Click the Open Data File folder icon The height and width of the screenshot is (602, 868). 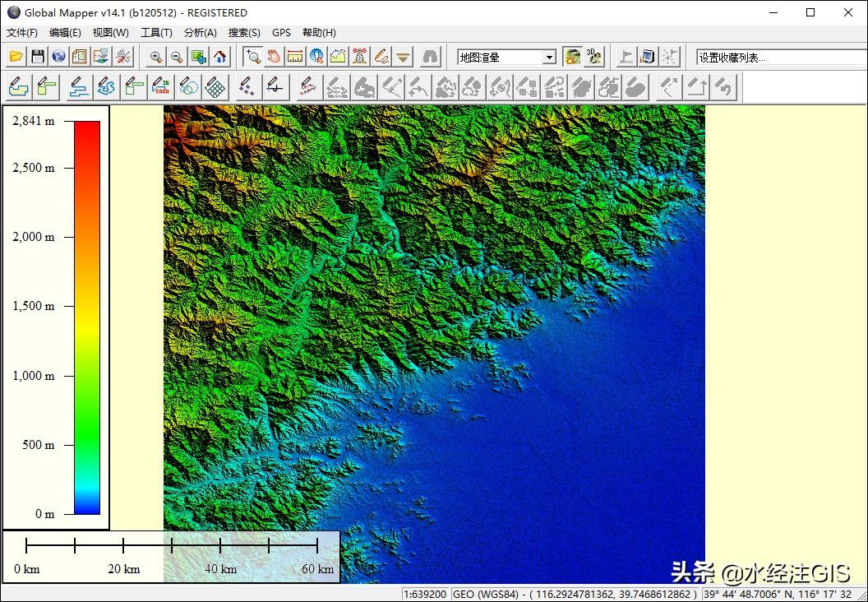(x=16, y=57)
